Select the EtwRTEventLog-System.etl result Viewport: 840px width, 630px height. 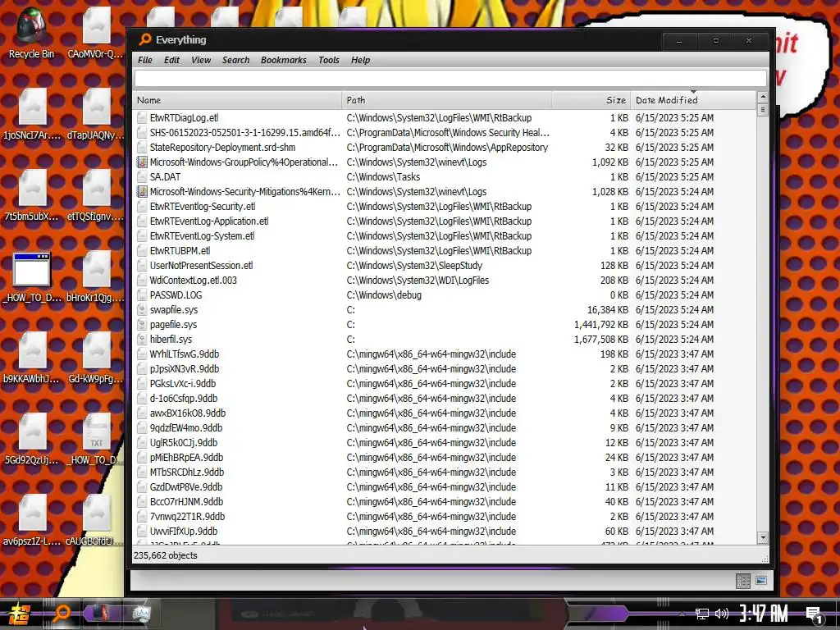point(445,235)
